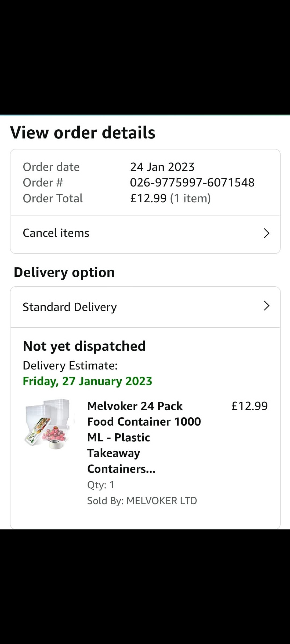This screenshot has width=290, height=644.
Task: Open the Standard Delivery option text
Action: tap(70, 307)
